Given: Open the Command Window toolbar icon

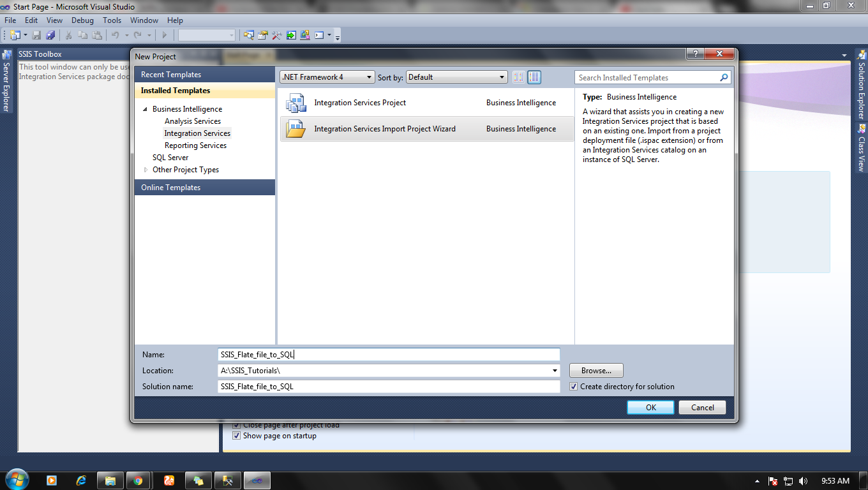Looking at the screenshot, I should [x=319, y=35].
